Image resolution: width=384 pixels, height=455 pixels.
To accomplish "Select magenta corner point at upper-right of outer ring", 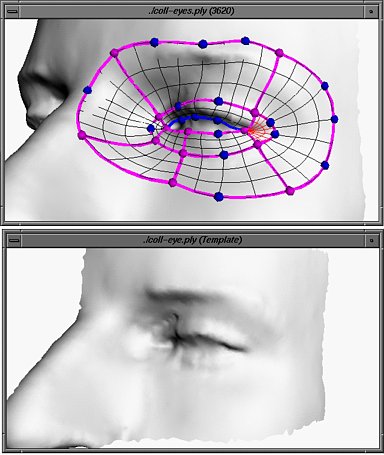I will coord(279,52).
